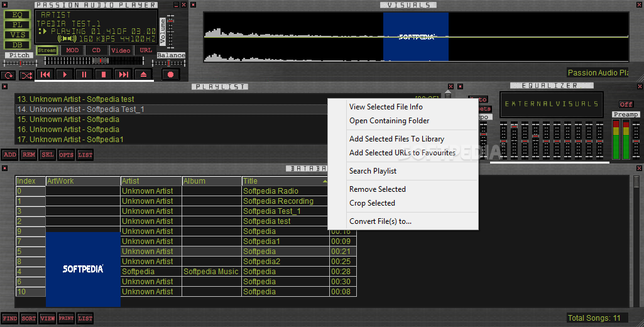Click the database LIST button beside PRINT
Screen dimensions: 644x327
[x=85, y=318]
